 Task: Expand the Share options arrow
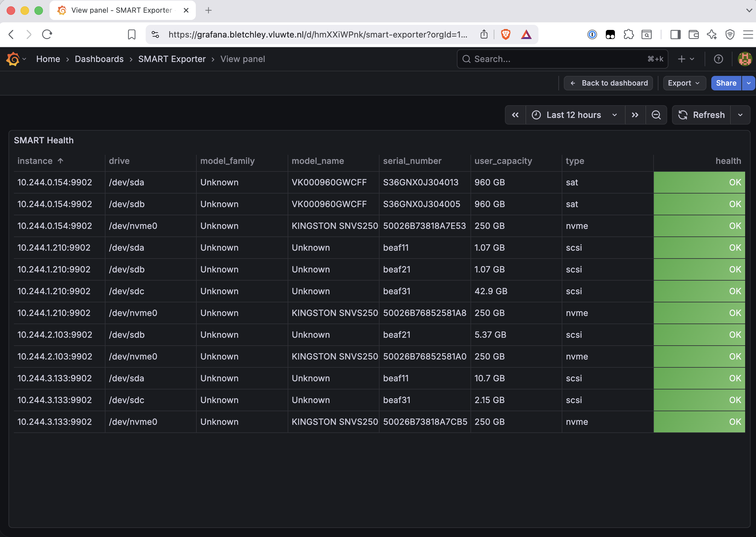pyautogui.click(x=749, y=83)
